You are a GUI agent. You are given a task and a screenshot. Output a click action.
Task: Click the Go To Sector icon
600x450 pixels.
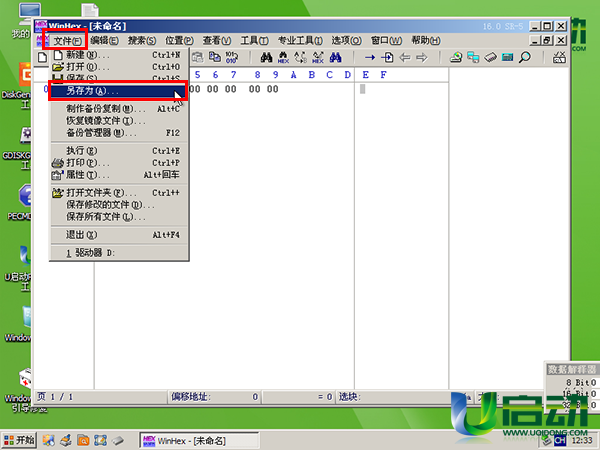tap(387, 58)
